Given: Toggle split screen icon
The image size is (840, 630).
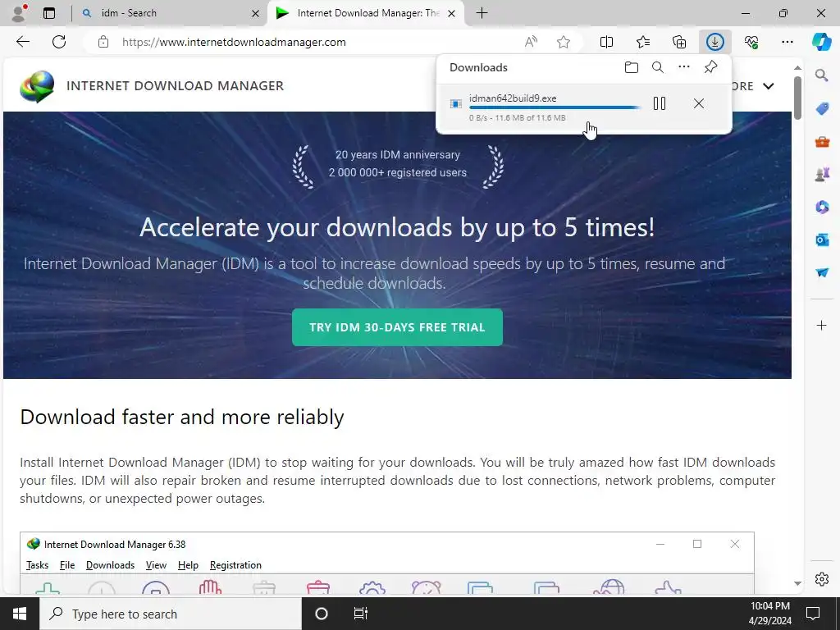Looking at the screenshot, I should pyautogui.click(x=606, y=42).
